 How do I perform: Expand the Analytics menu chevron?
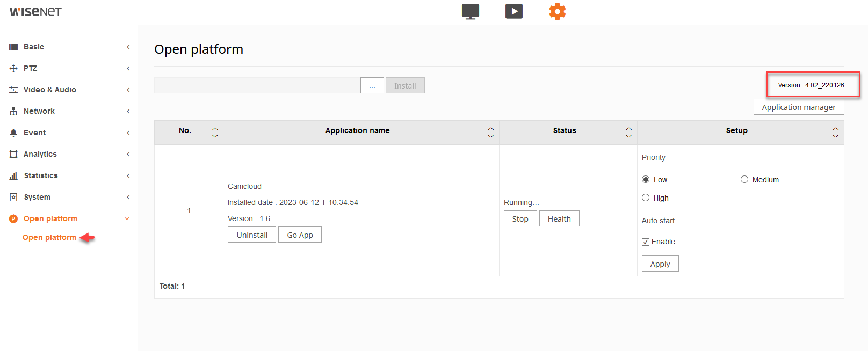[128, 155]
